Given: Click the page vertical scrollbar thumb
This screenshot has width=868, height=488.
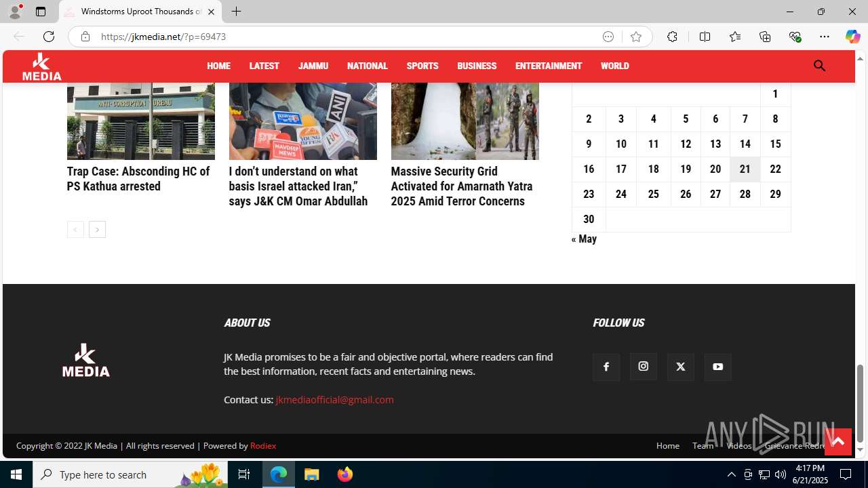Looking at the screenshot, I should [x=861, y=403].
